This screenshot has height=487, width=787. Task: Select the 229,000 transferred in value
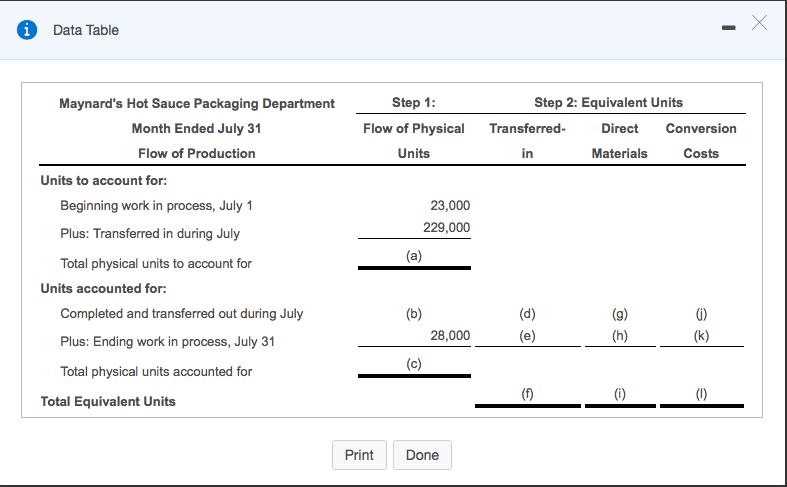point(447,227)
